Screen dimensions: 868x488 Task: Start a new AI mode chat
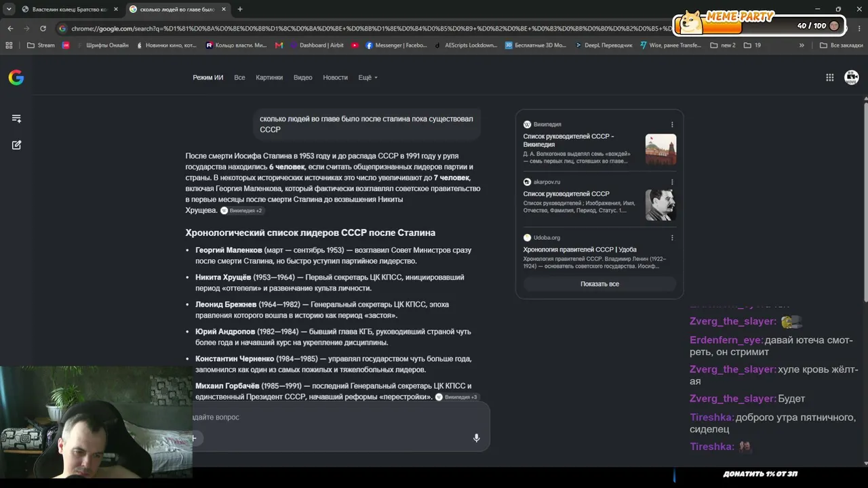pos(16,145)
